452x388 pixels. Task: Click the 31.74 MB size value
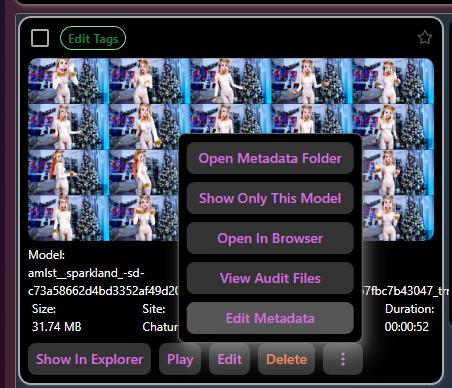click(57, 327)
